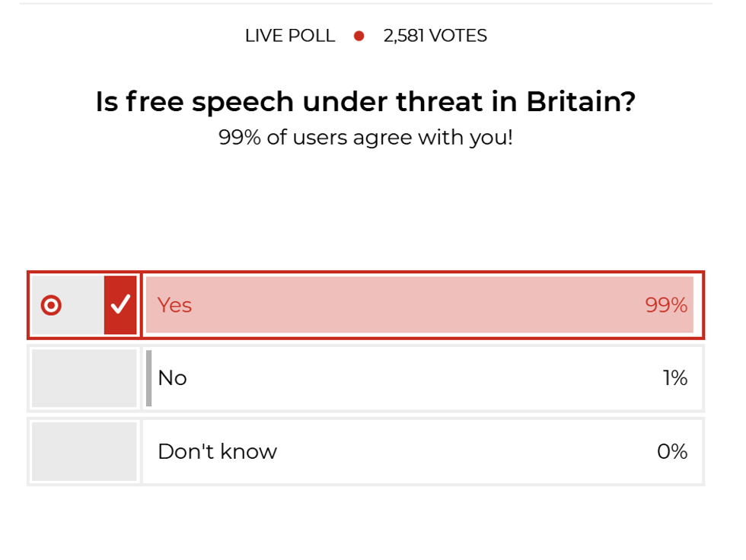Choose the "Yes" answer label
746x560 pixels.
point(174,305)
